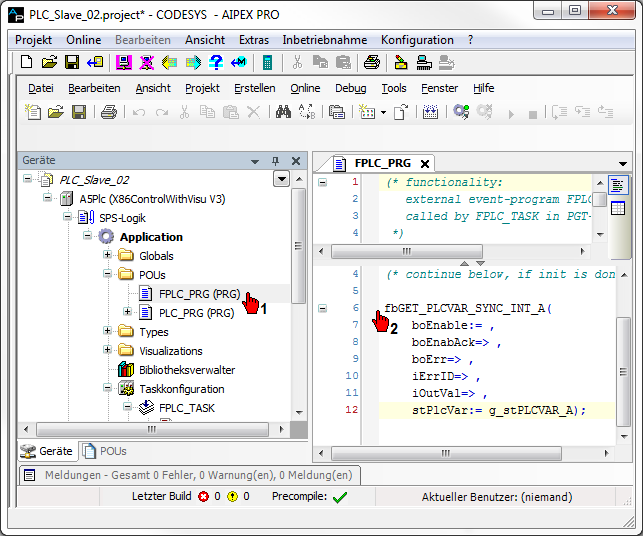643x537 pixels.
Task: Click code line stPlcVar:= g_stPLCVAR_A
Action: click(x=499, y=410)
